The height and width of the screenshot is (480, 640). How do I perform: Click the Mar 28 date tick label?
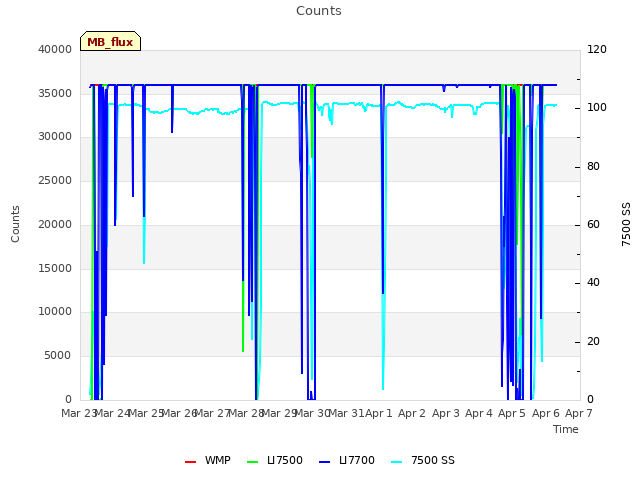245,413
